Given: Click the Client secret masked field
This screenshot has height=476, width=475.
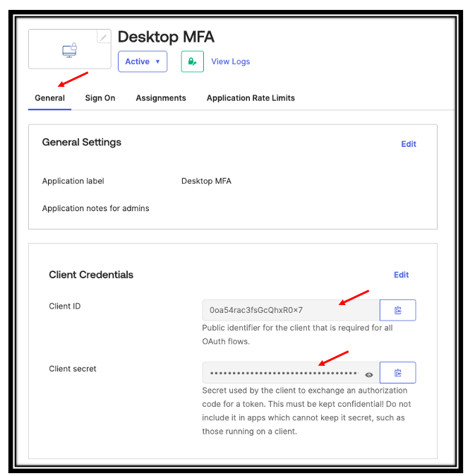Looking at the screenshot, I should tap(291, 373).
